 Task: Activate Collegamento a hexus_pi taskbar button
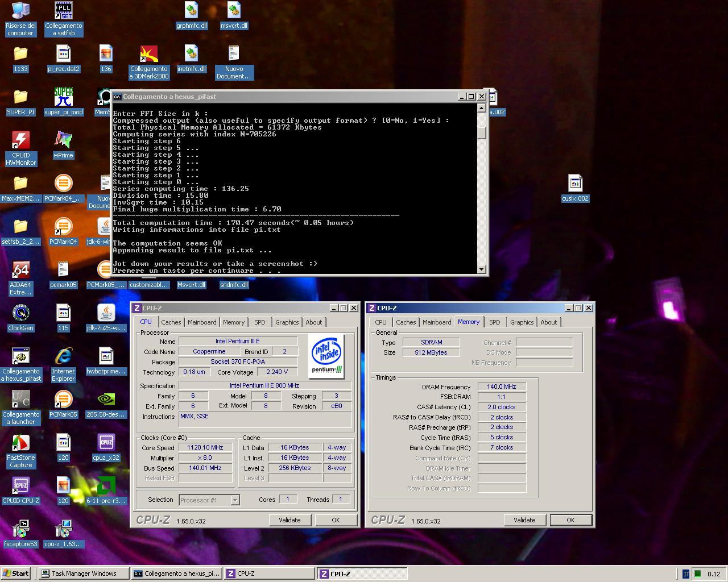click(177, 573)
